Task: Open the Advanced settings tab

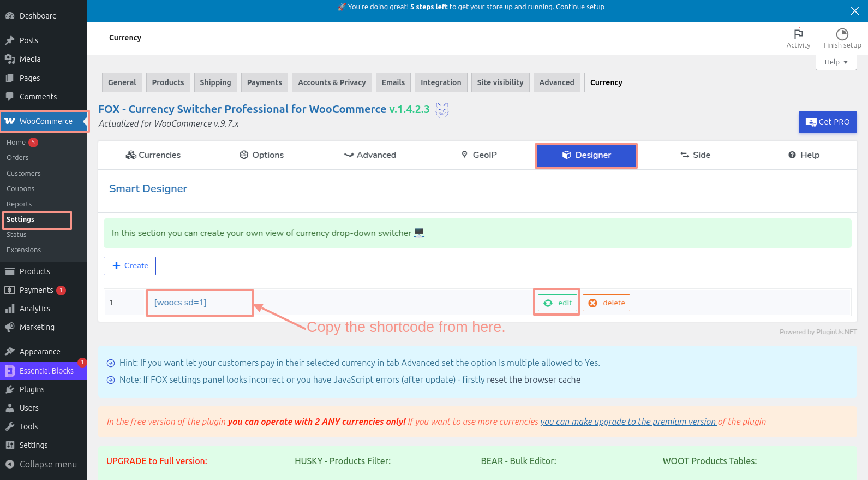Action: point(557,82)
